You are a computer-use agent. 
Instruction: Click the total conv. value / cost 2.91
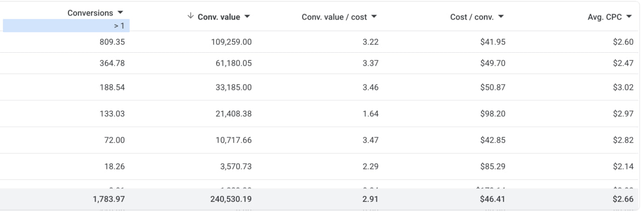370,199
